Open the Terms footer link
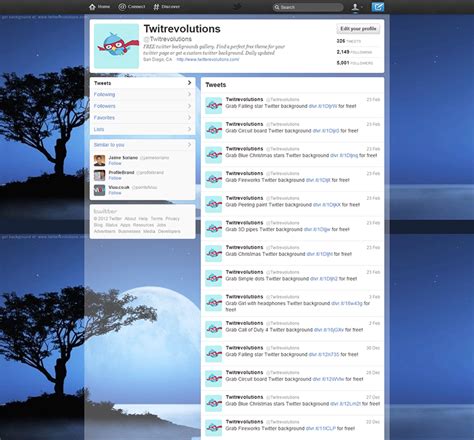Image resolution: width=474 pixels, height=440 pixels. 157,219
